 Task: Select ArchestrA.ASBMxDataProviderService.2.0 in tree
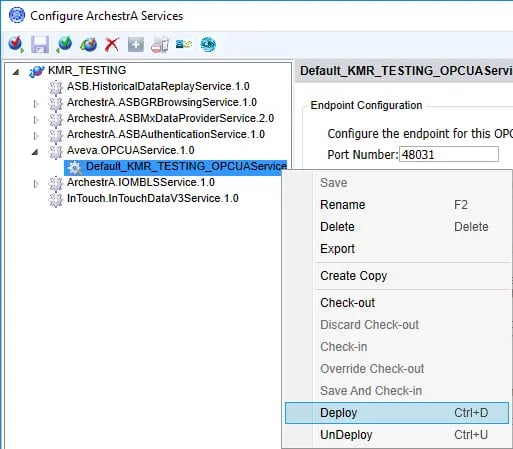coord(170,118)
